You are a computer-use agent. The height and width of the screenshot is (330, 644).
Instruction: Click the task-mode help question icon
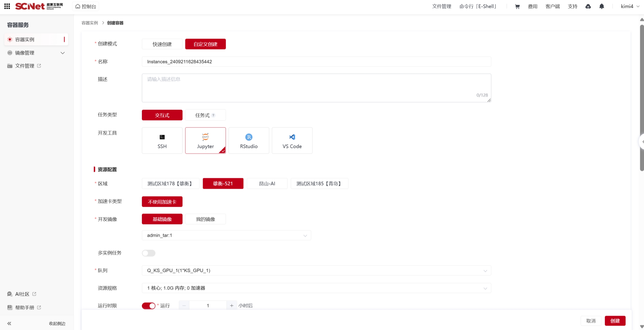tap(213, 115)
